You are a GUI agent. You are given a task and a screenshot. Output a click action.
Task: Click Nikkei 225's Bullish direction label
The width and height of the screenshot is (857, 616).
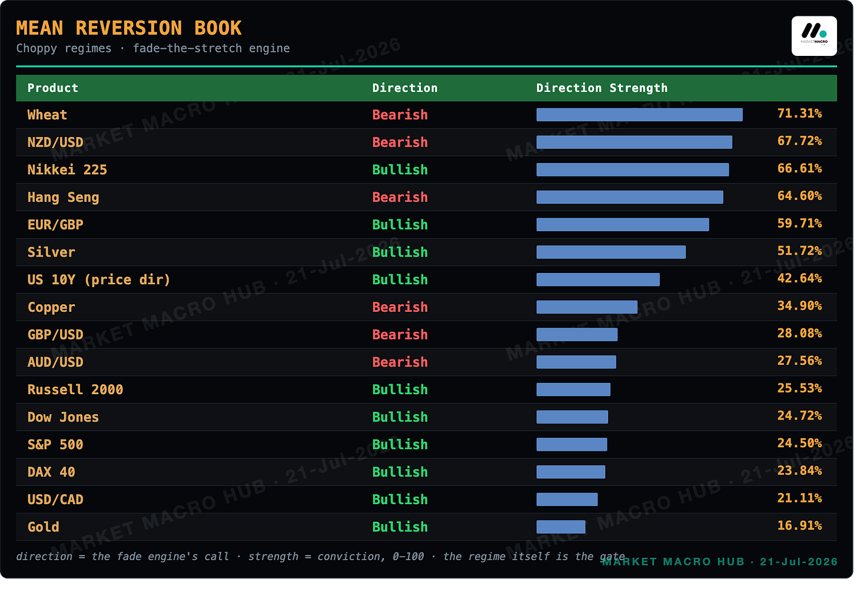(x=400, y=170)
